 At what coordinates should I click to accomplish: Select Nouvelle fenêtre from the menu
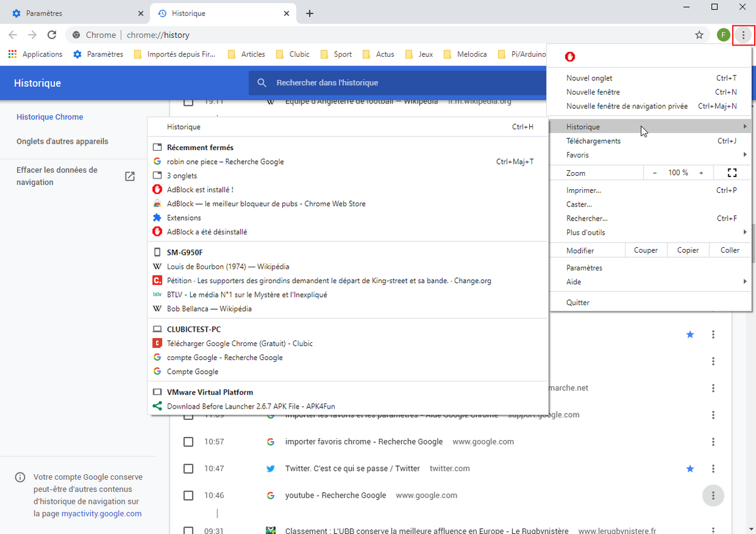pos(650,92)
